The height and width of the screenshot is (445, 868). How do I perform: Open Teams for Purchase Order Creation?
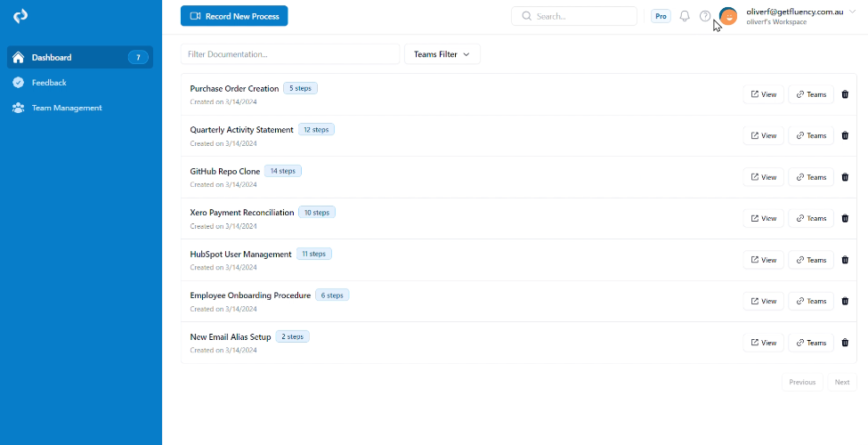(811, 94)
